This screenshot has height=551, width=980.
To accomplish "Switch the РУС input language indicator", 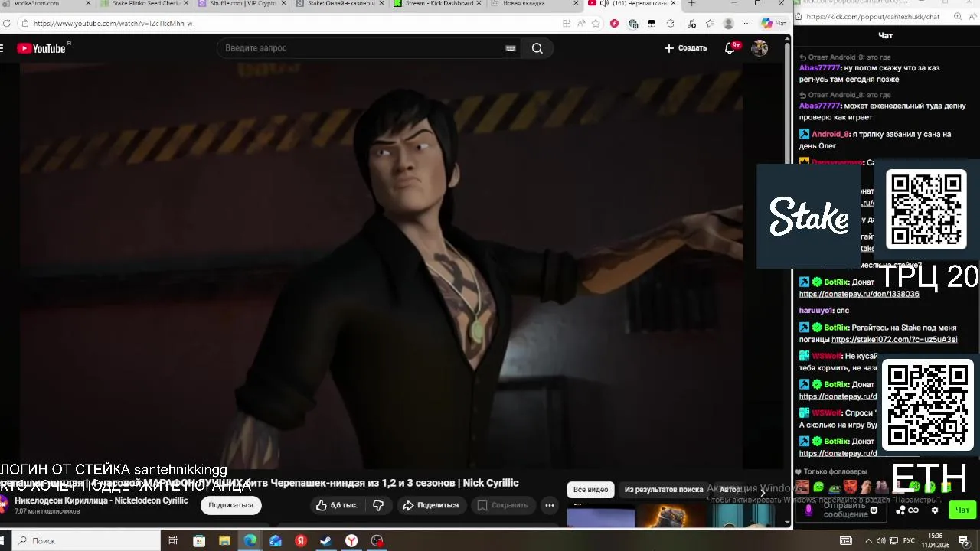I will (x=908, y=540).
